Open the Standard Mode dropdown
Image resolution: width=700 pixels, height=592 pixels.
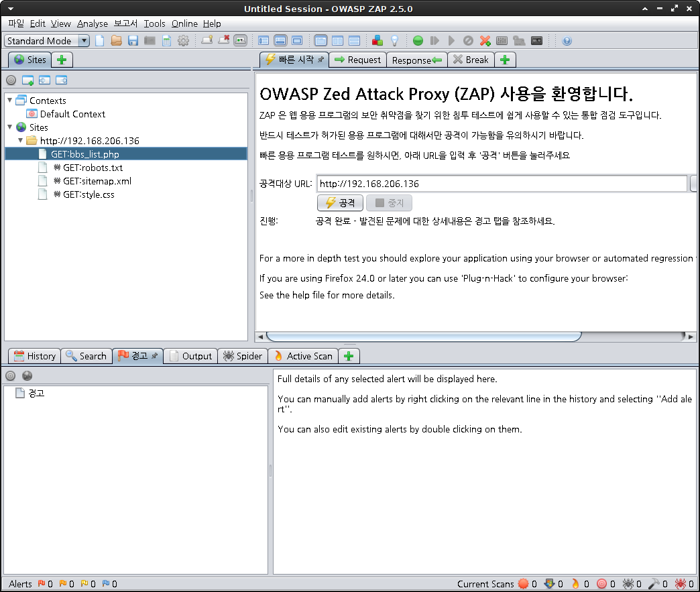(x=47, y=41)
